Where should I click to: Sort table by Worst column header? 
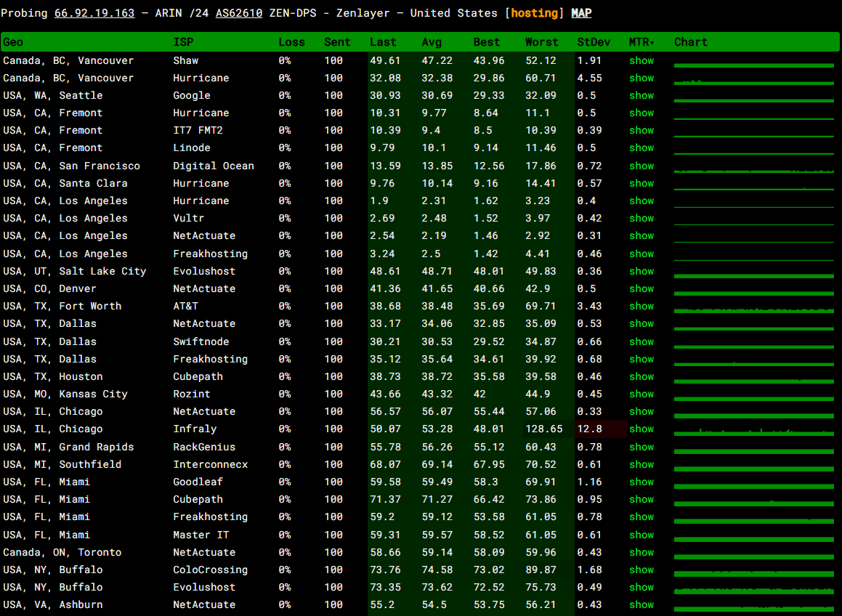pos(542,42)
